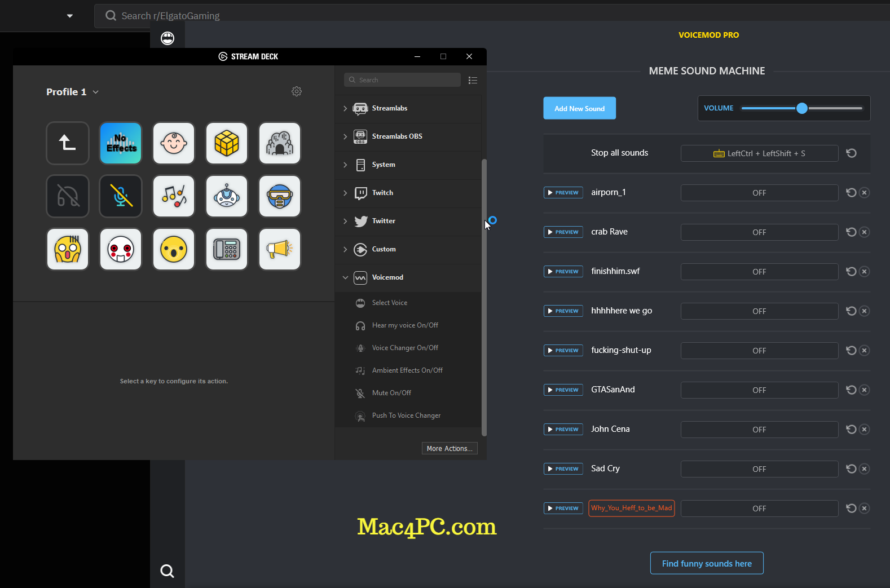Focus the Stream Deck actions search field
The width and height of the screenshot is (890, 588).
(x=402, y=80)
